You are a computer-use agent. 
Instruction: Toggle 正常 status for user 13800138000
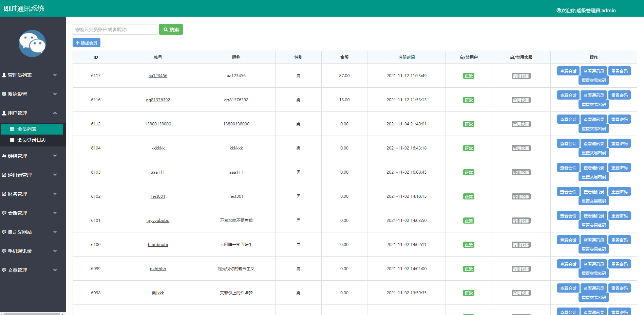tap(469, 124)
